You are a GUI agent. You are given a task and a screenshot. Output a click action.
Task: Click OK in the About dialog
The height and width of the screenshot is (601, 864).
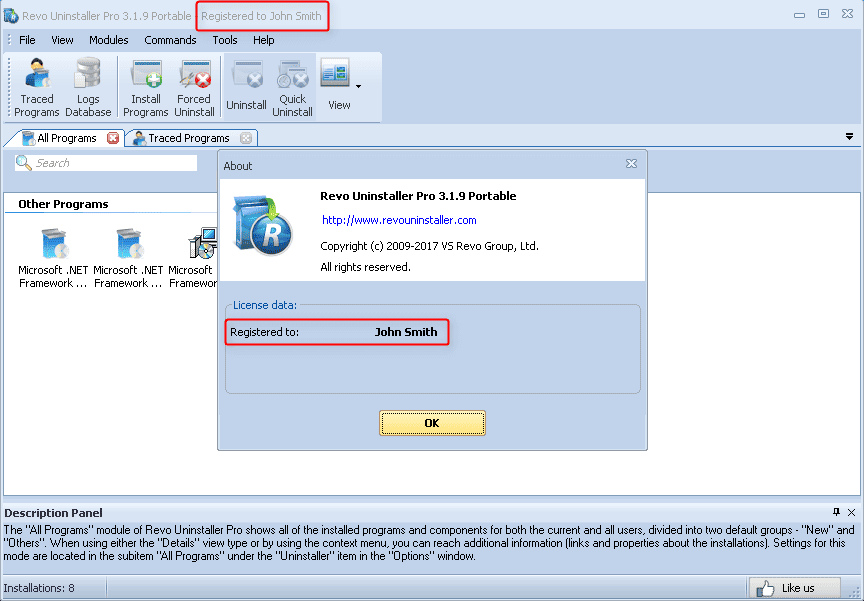pyautogui.click(x=432, y=423)
